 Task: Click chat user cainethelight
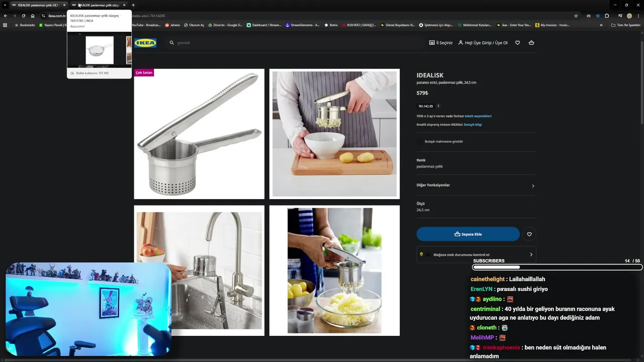click(488, 279)
